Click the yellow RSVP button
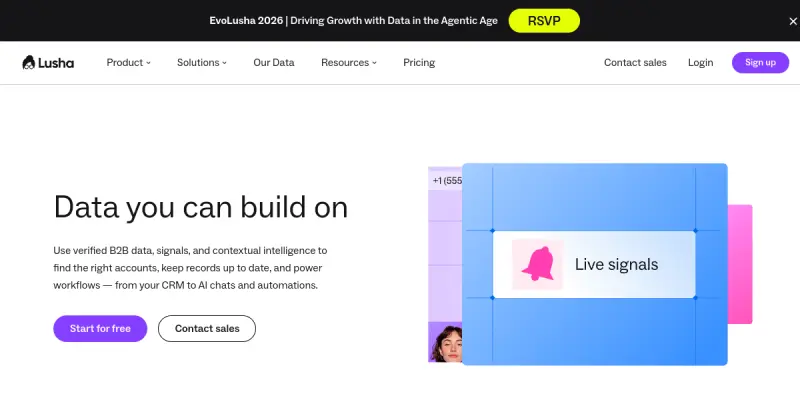 tap(544, 21)
